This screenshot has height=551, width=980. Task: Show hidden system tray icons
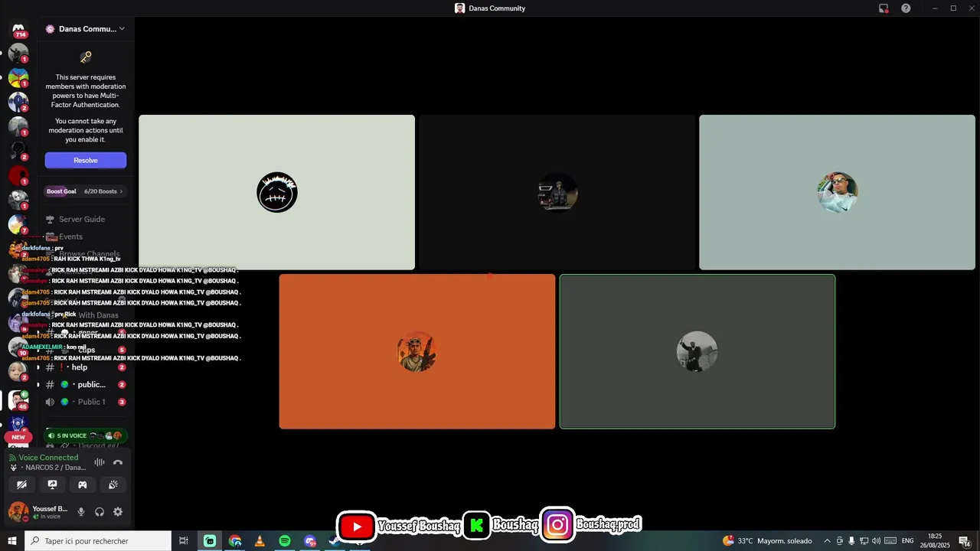pos(827,541)
